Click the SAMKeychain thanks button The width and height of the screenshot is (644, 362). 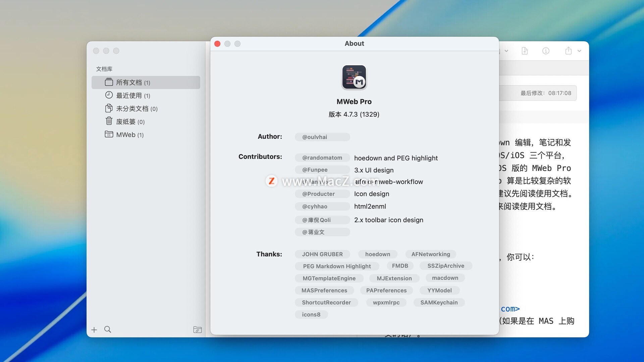click(439, 302)
